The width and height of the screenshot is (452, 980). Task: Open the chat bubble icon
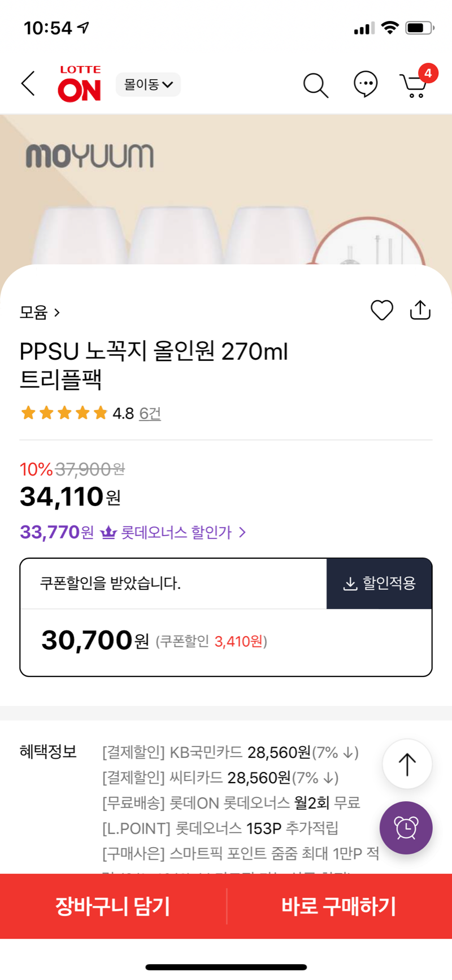[x=366, y=84]
